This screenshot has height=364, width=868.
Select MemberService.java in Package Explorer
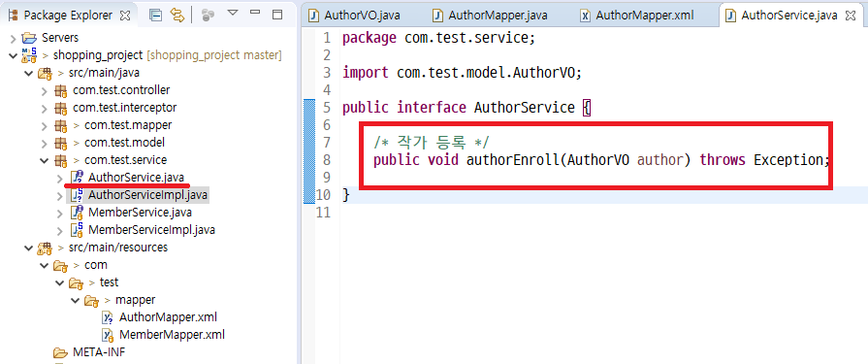[x=140, y=213]
